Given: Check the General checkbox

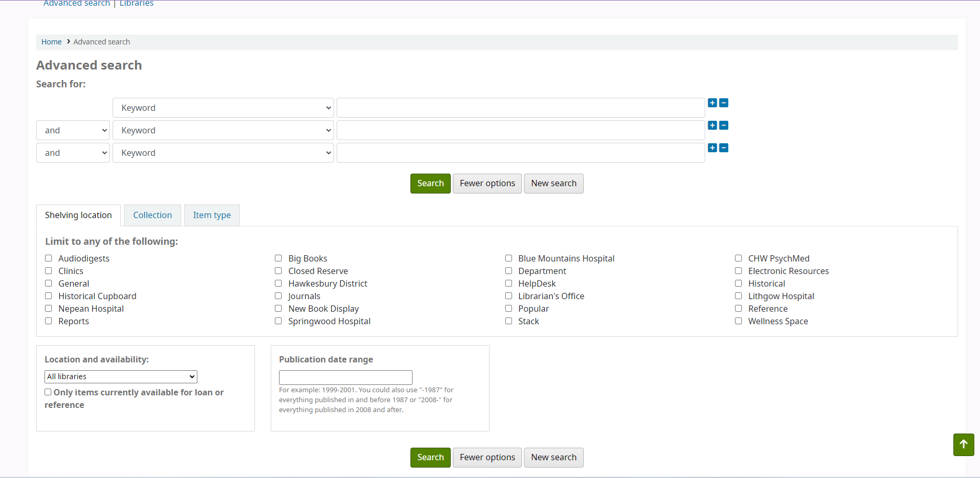Looking at the screenshot, I should pos(49,283).
